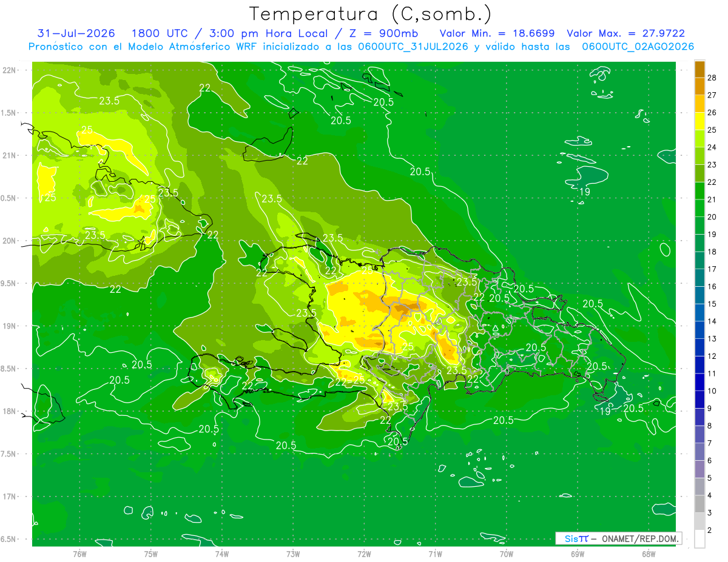The image size is (728, 562).
Task: Click the teal 16–17 color scale segment
Action: click(699, 278)
